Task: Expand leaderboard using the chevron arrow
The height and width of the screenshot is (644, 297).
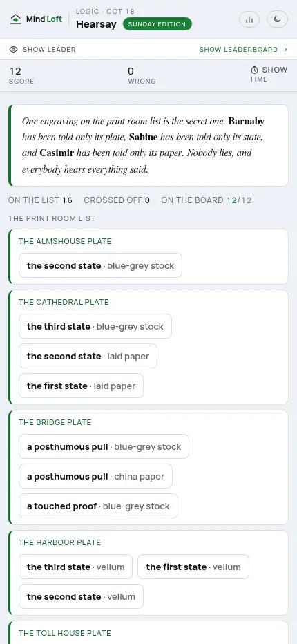Action: pyautogui.click(x=285, y=50)
